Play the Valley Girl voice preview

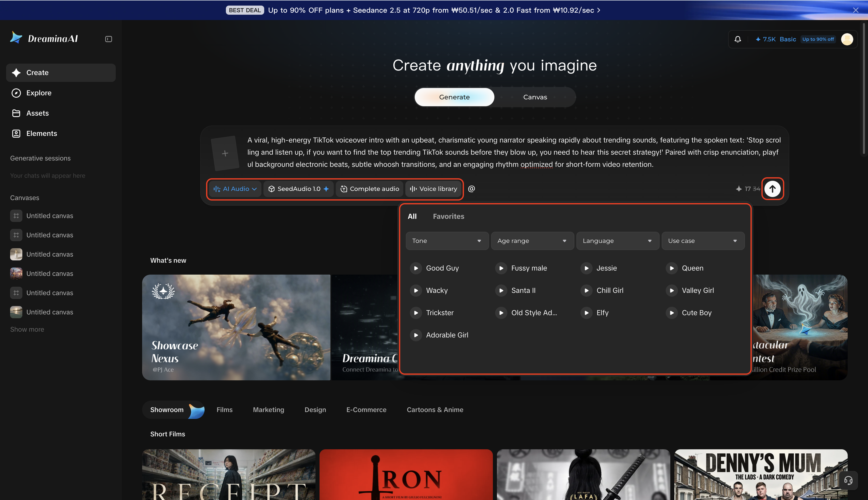click(672, 291)
